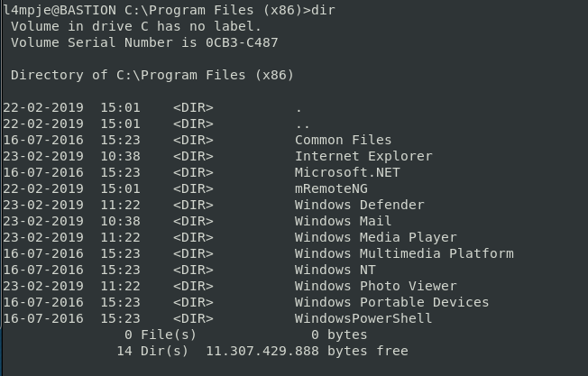Click the Windows Media Player entry
The height and width of the screenshot is (376, 588).
coord(375,237)
